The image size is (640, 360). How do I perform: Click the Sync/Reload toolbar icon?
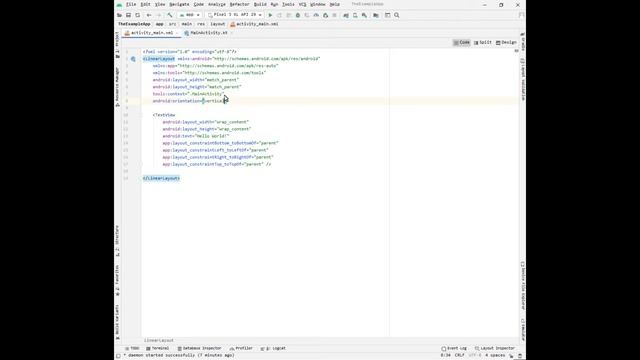click(x=138, y=15)
